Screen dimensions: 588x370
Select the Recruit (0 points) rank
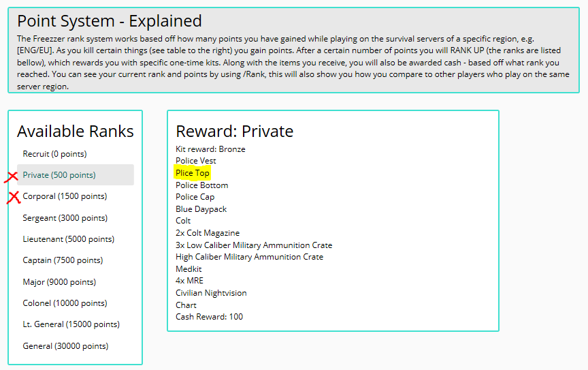click(x=54, y=154)
